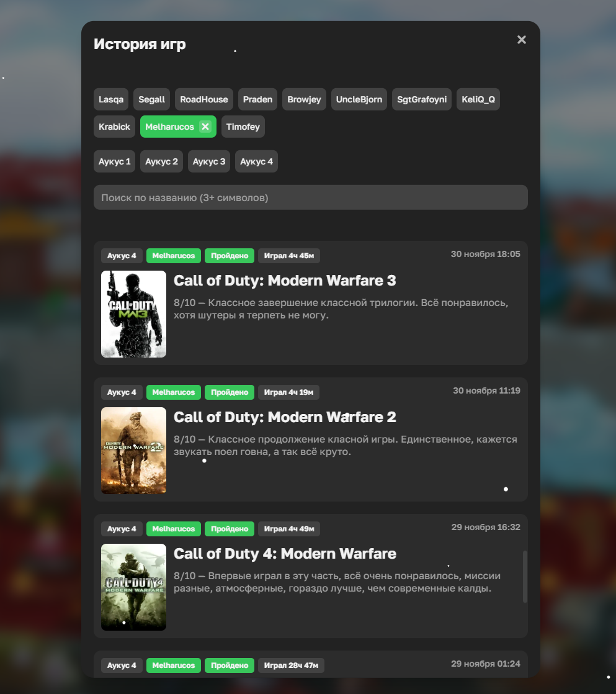Filter history by player Segall
Viewport: 616px width, 694px height.
[152, 99]
